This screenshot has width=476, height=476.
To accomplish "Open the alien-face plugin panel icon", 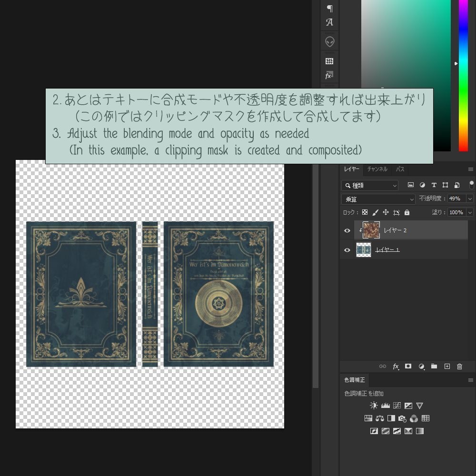I will coord(330,41).
